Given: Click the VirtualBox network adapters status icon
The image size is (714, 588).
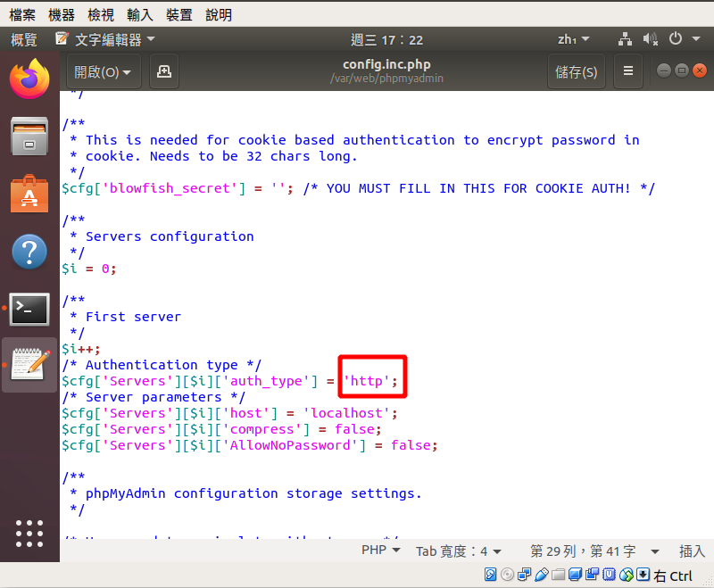Looking at the screenshot, I should click(524, 575).
